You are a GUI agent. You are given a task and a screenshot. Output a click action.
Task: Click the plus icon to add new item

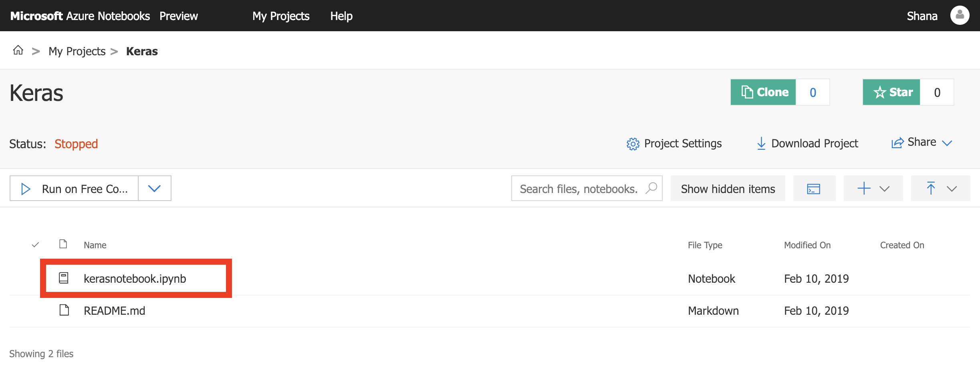pyautogui.click(x=864, y=188)
